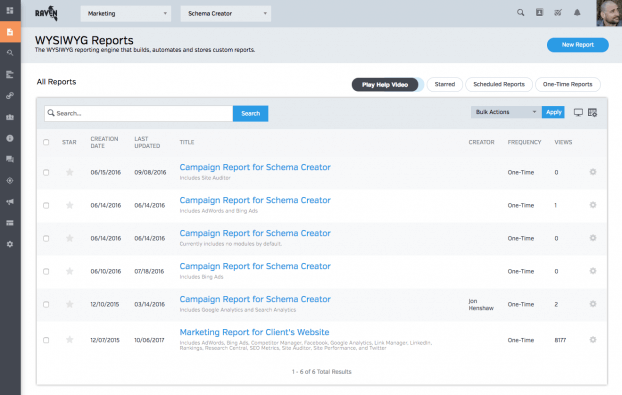
Task: Click the user profile avatar
Action: pos(609,13)
